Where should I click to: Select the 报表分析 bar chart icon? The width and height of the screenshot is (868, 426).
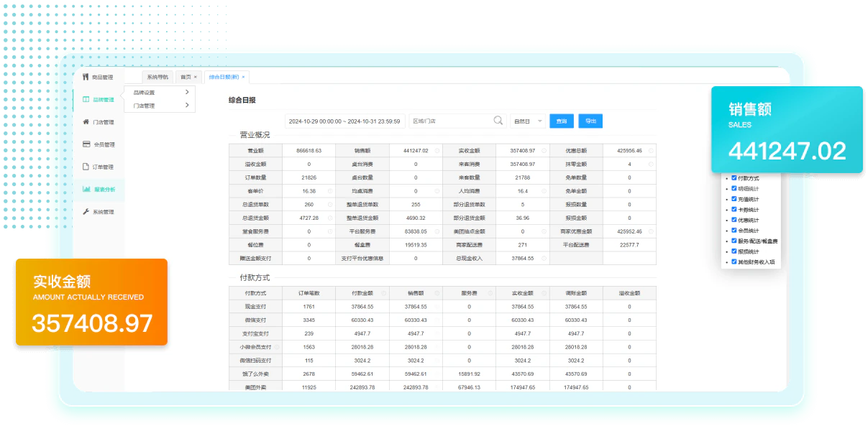(x=86, y=190)
